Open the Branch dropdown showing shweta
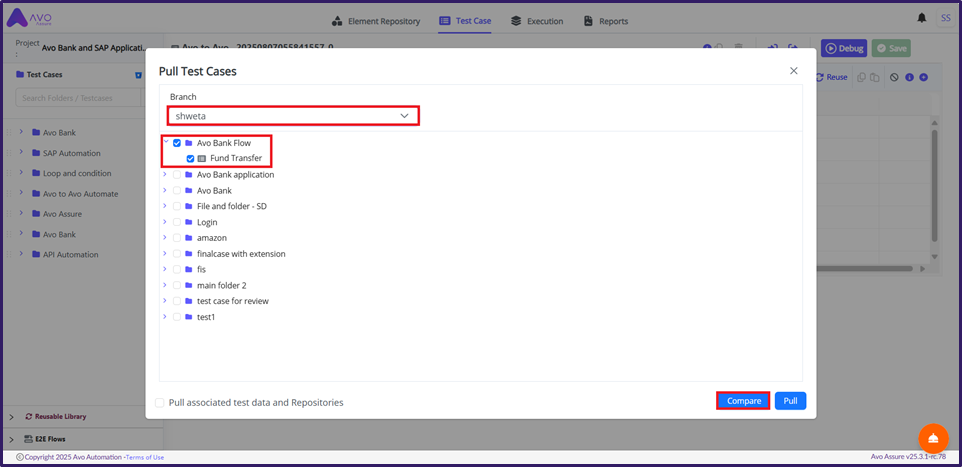The height and width of the screenshot is (467, 962). pos(293,116)
